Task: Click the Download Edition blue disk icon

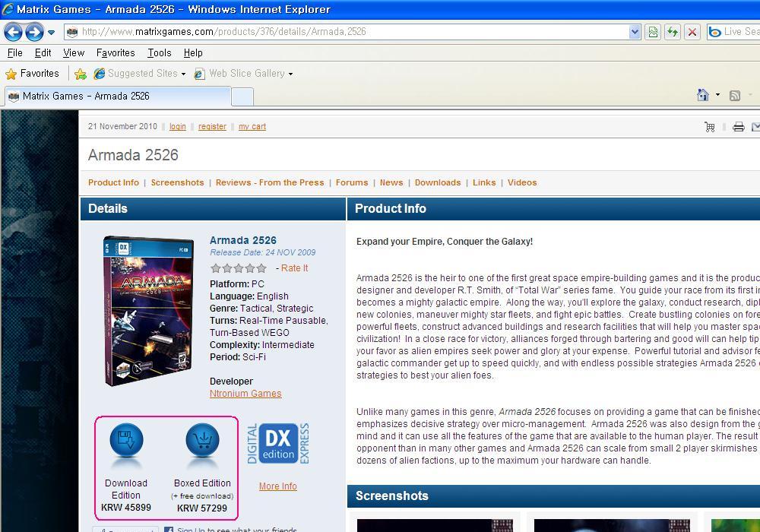Action: [126, 441]
